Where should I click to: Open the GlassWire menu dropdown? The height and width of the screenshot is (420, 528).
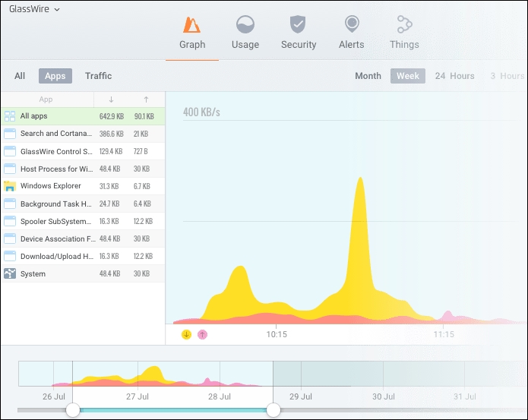point(34,9)
